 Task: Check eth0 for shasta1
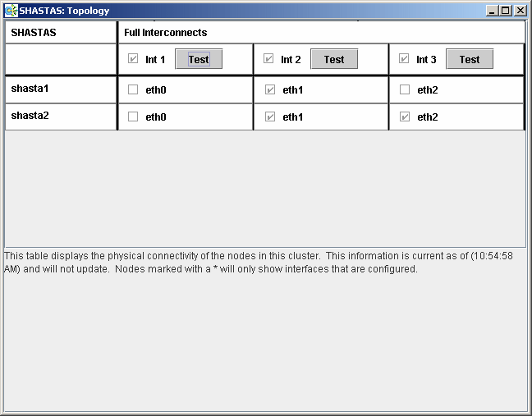point(133,89)
